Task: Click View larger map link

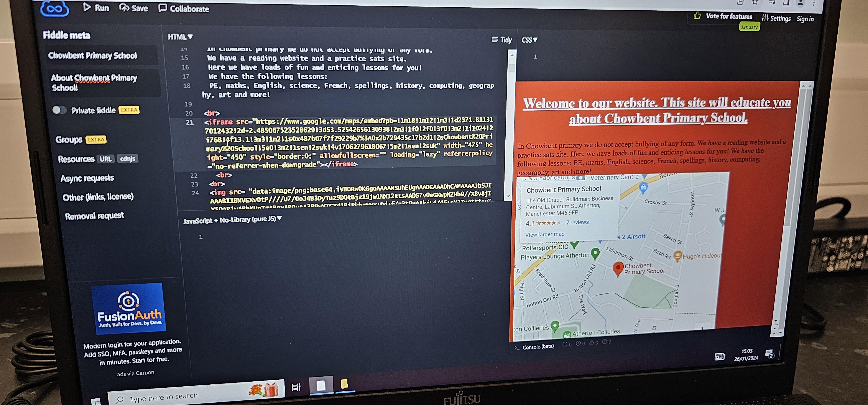Action: (544, 234)
